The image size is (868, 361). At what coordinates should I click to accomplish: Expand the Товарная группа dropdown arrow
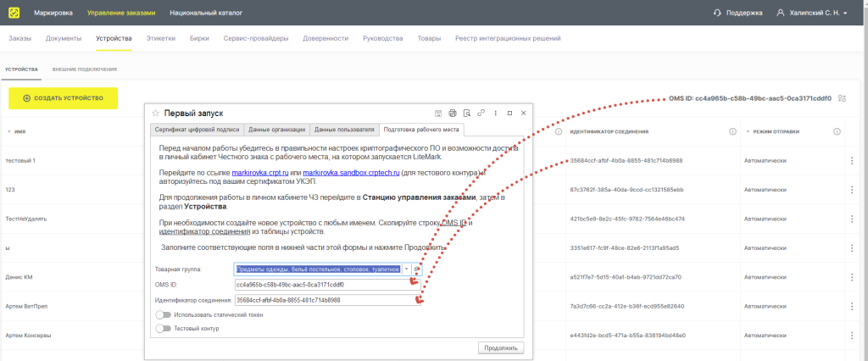point(406,269)
